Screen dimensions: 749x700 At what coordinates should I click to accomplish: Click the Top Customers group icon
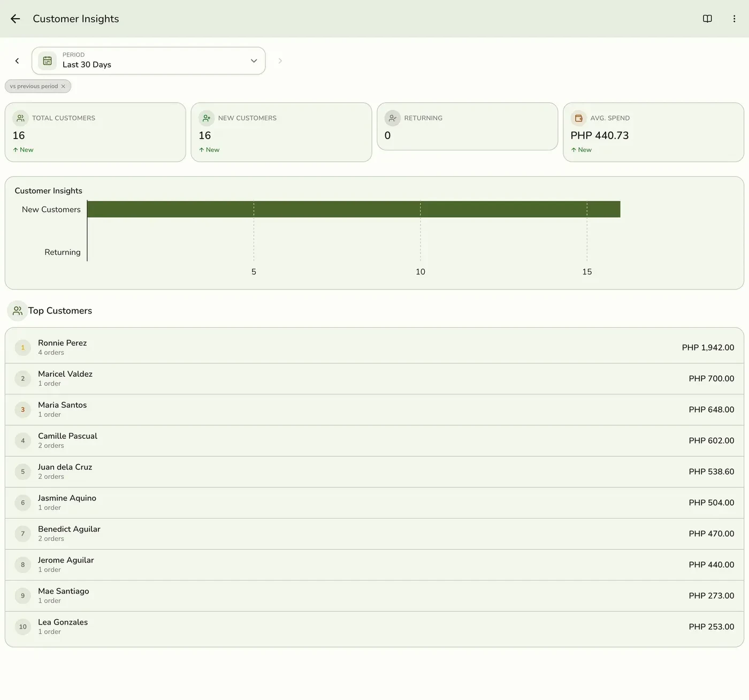click(18, 311)
